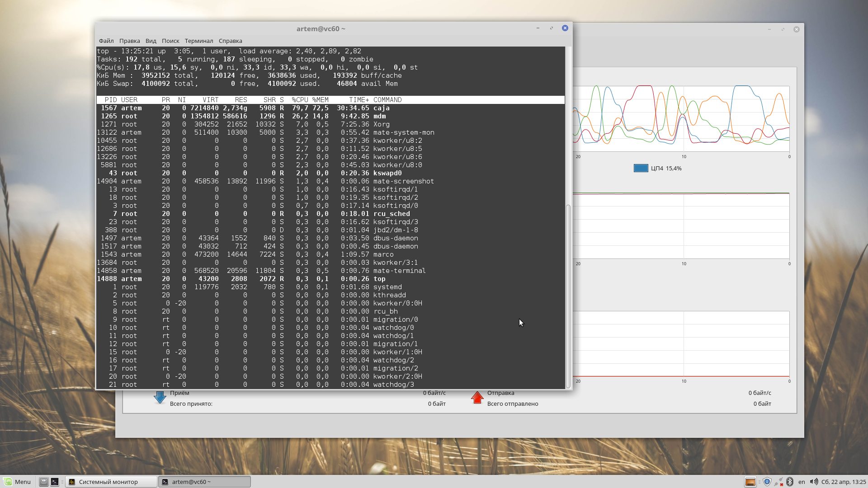Click the en keyboard layout indicator
Image resolution: width=868 pixels, height=488 pixels.
[802, 482]
